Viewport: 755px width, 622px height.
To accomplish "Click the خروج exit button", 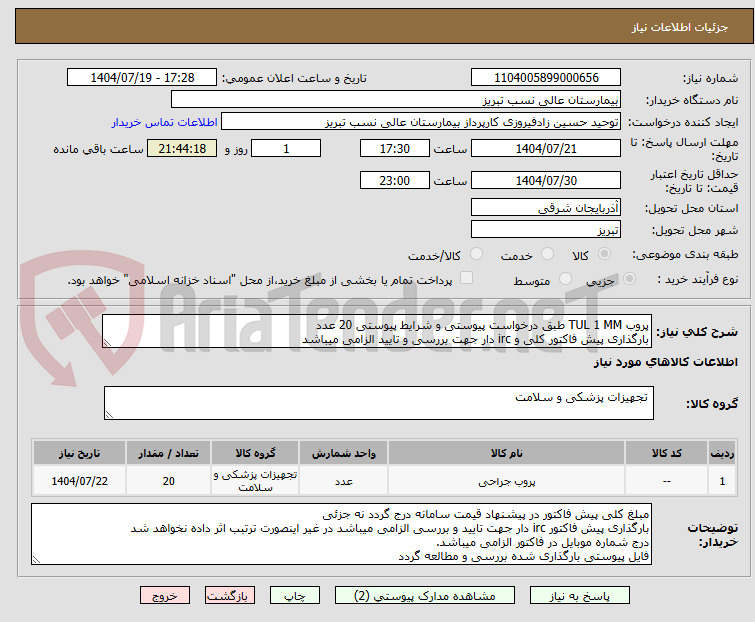I will coord(165,596).
